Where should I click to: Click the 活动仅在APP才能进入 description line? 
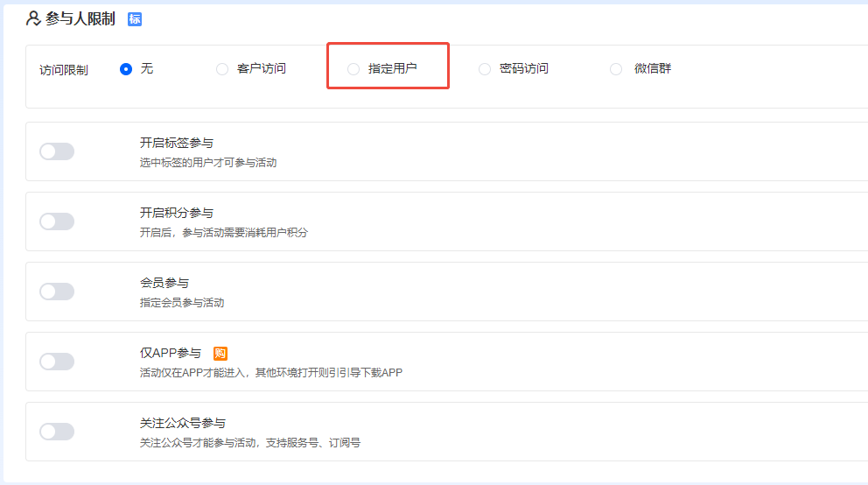(x=271, y=373)
